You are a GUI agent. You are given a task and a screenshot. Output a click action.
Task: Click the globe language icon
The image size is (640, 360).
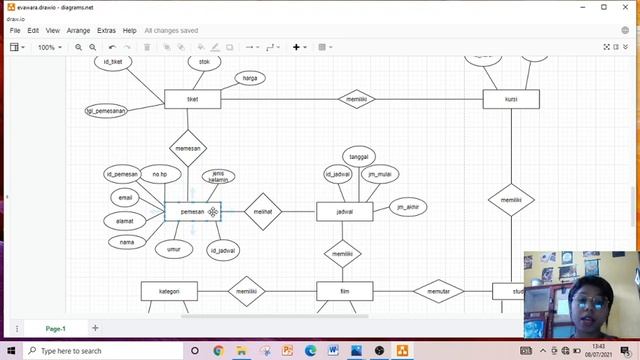tap(625, 30)
